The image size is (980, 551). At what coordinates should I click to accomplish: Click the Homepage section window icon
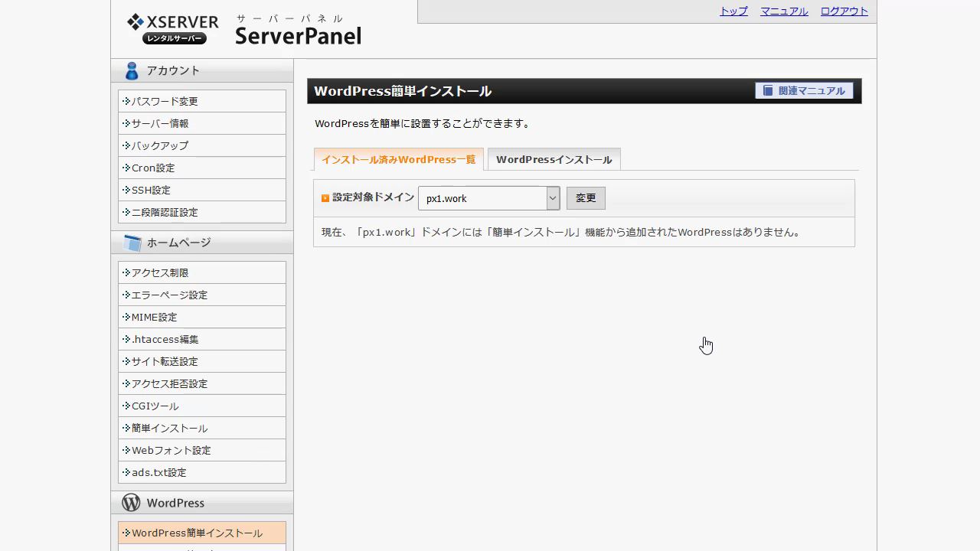point(132,243)
